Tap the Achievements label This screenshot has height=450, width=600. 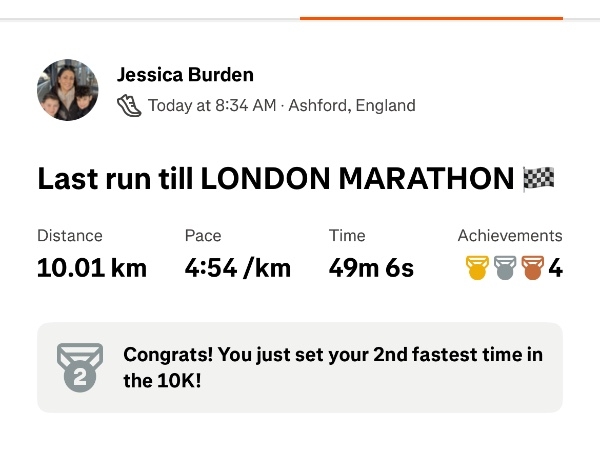click(510, 236)
